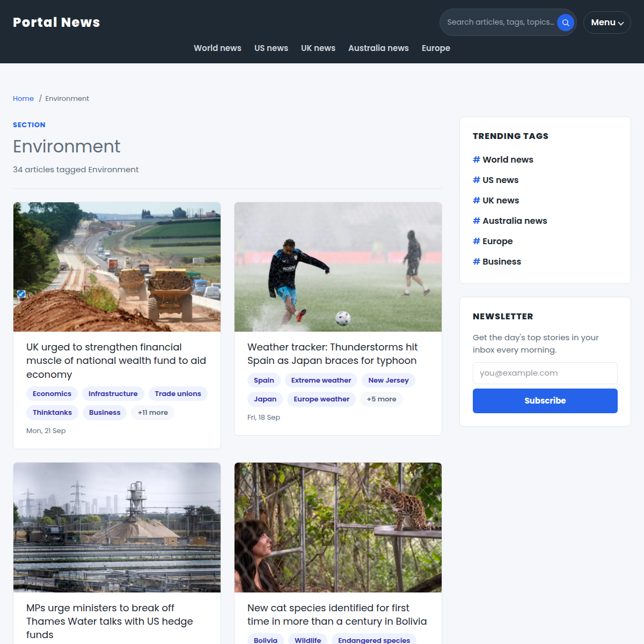Open the UK national wealth fund headline
The image size is (644, 644).
point(116,361)
